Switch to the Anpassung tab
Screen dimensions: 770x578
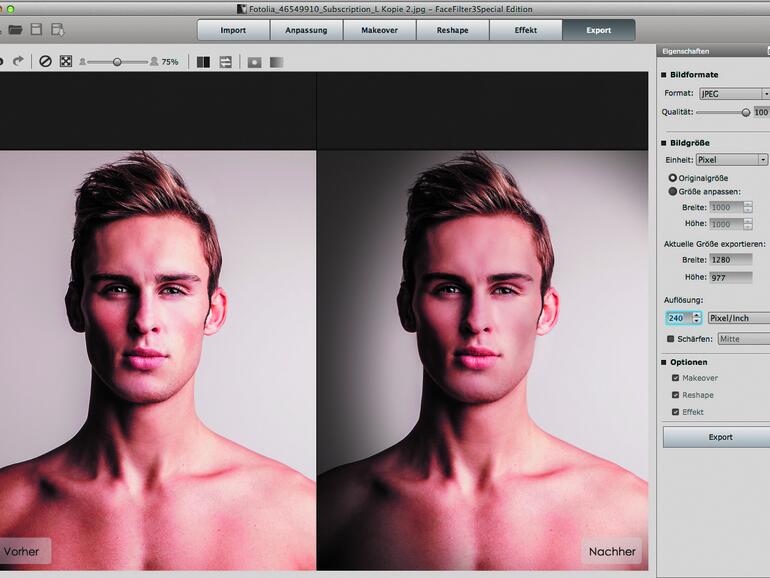pyautogui.click(x=306, y=30)
